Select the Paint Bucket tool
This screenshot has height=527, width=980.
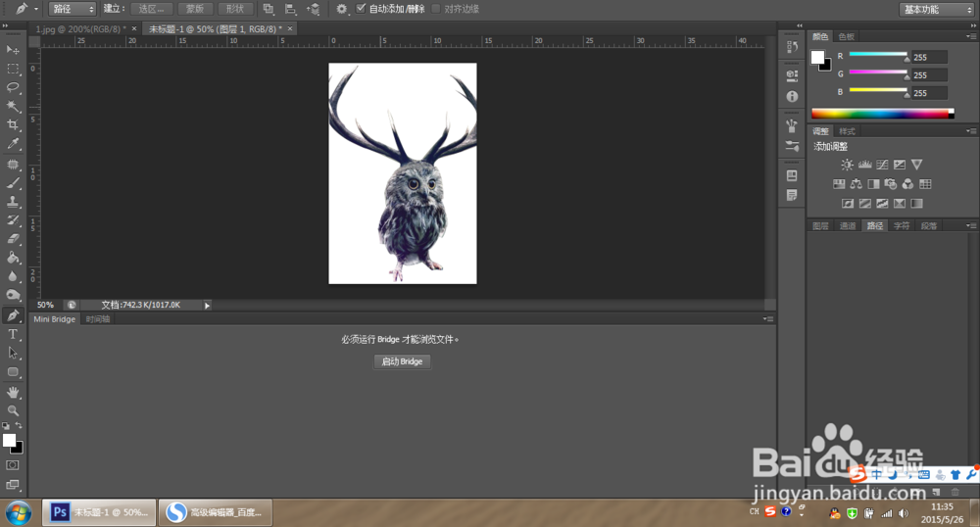(x=13, y=258)
